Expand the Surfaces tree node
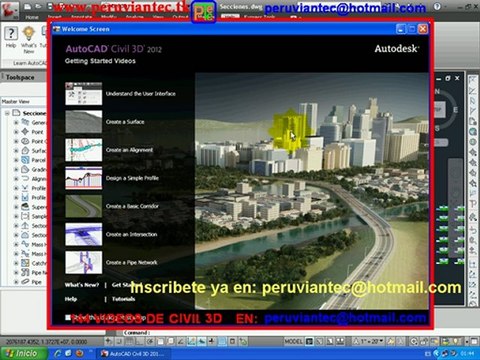480x360 pixels. (x=16, y=151)
